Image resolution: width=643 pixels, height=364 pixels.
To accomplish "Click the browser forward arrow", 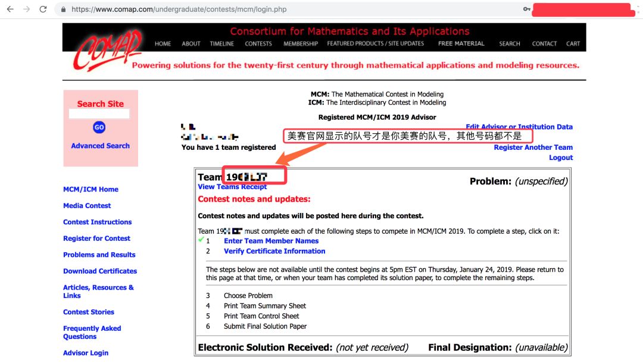I will tap(27, 9).
